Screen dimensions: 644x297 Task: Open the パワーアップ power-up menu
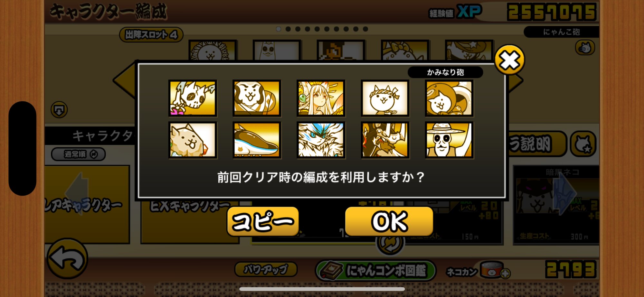point(266,269)
